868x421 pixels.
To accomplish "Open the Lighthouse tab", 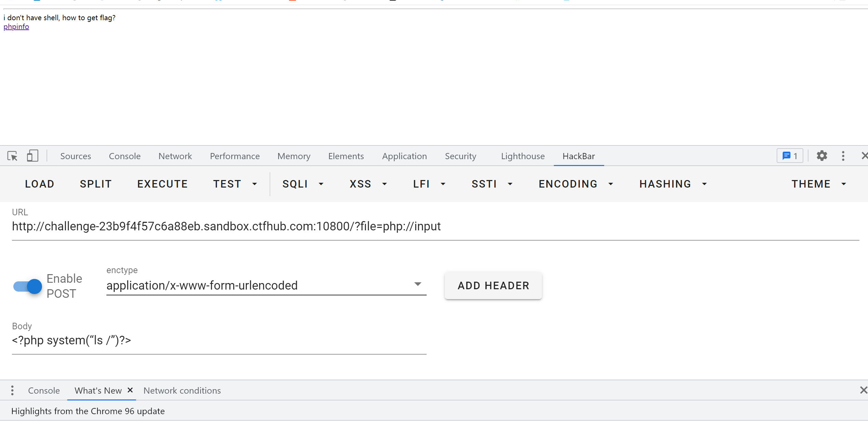I will pos(522,156).
